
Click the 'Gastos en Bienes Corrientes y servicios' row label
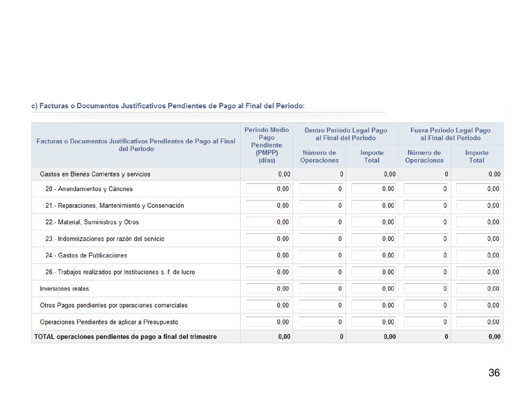[x=95, y=174]
